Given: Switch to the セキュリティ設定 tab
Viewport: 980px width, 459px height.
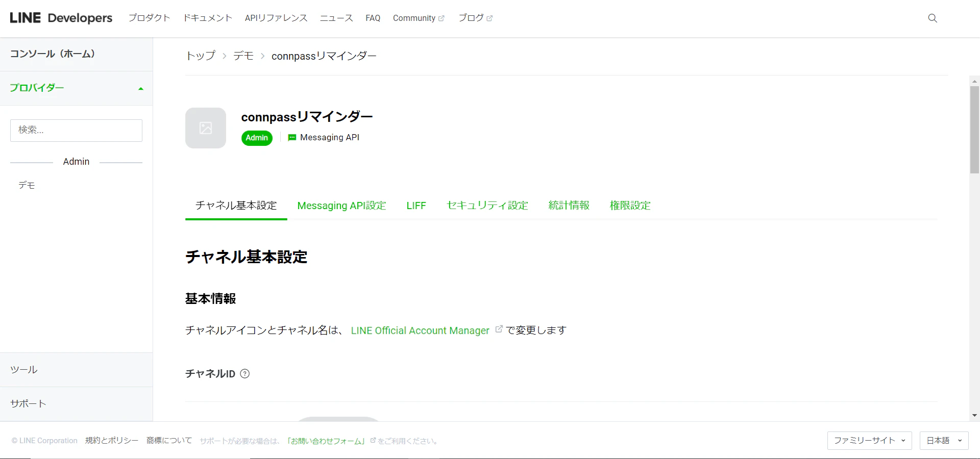Looking at the screenshot, I should click(487, 206).
